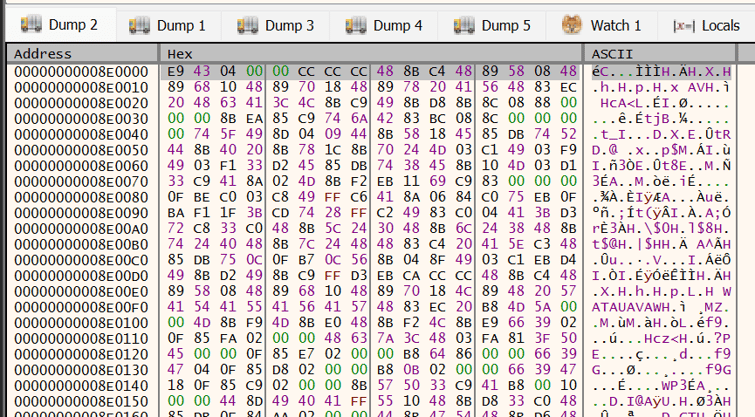Image resolution: width=755 pixels, height=417 pixels.
Task: Select the Dump 5 tab
Action: (x=493, y=26)
